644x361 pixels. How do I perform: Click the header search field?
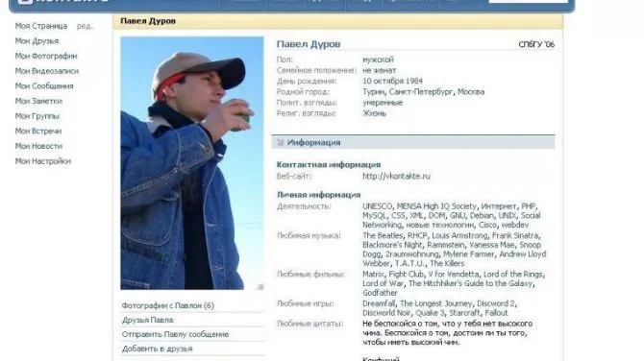coord(529,1)
